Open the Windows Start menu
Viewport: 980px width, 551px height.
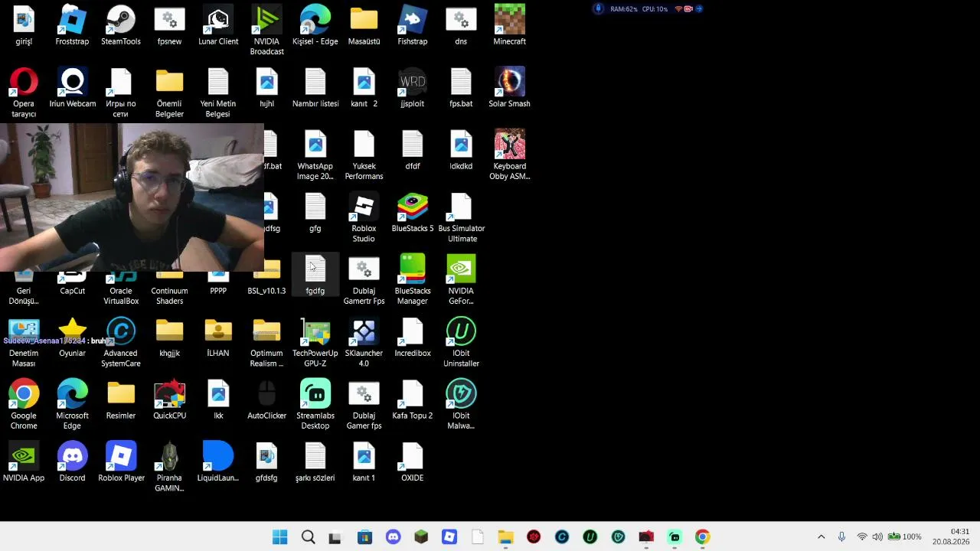point(280,537)
